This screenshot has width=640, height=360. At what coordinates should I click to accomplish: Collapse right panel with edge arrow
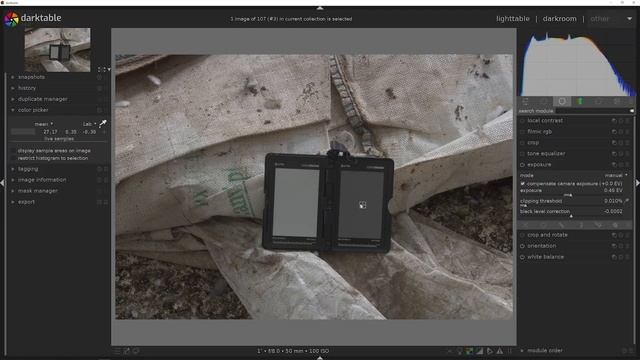pos(637,183)
